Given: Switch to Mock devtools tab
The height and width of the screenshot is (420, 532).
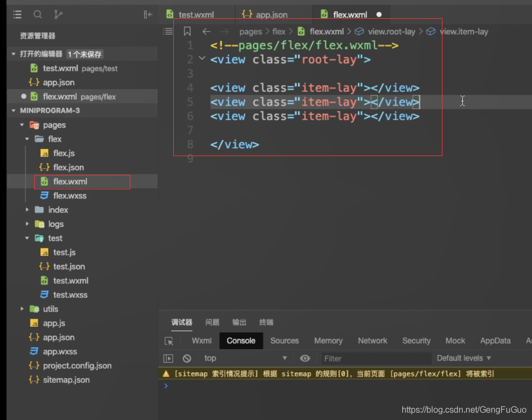Looking at the screenshot, I should click(455, 341).
